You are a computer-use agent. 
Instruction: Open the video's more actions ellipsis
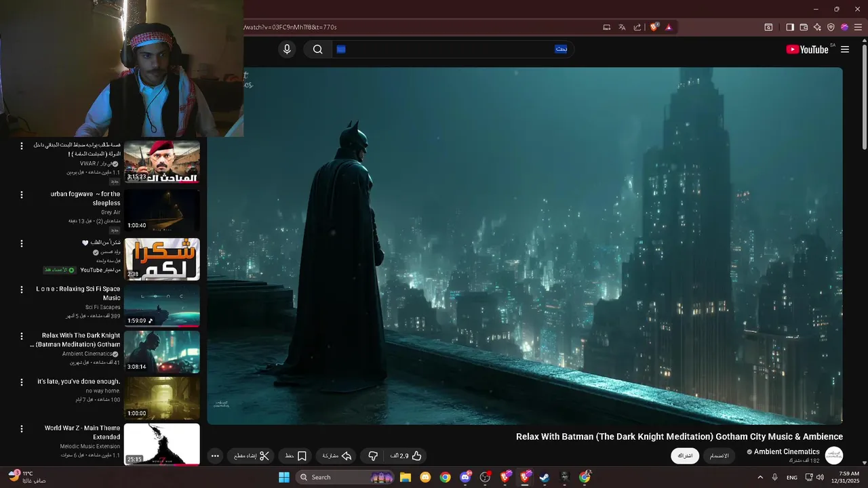(215, 456)
